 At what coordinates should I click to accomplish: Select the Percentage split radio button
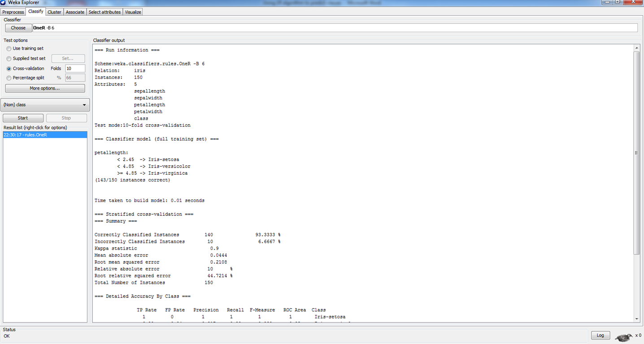pos(9,78)
